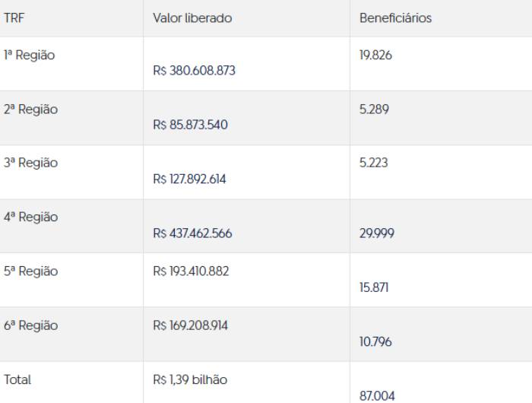Image resolution: width=532 pixels, height=403 pixels.
Task: Select the 5ª Região row label
Action: coord(30,271)
